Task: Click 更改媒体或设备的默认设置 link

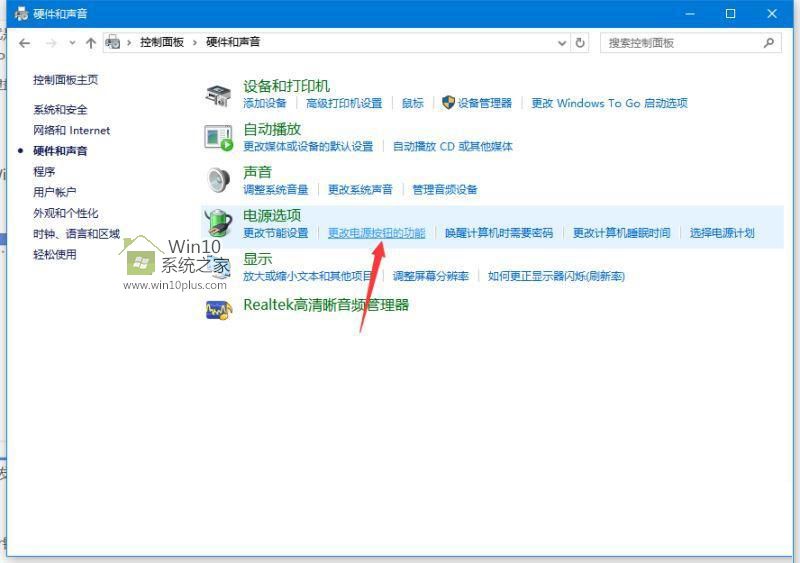Action: click(308, 146)
